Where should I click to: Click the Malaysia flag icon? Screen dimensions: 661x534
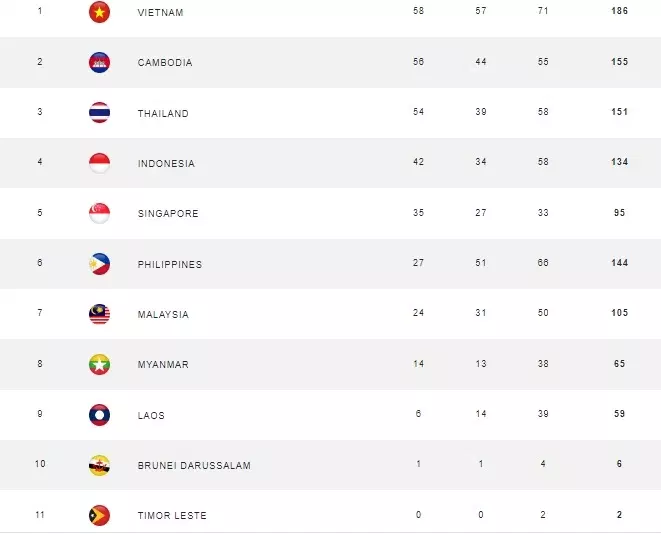pyautogui.click(x=99, y=314)
